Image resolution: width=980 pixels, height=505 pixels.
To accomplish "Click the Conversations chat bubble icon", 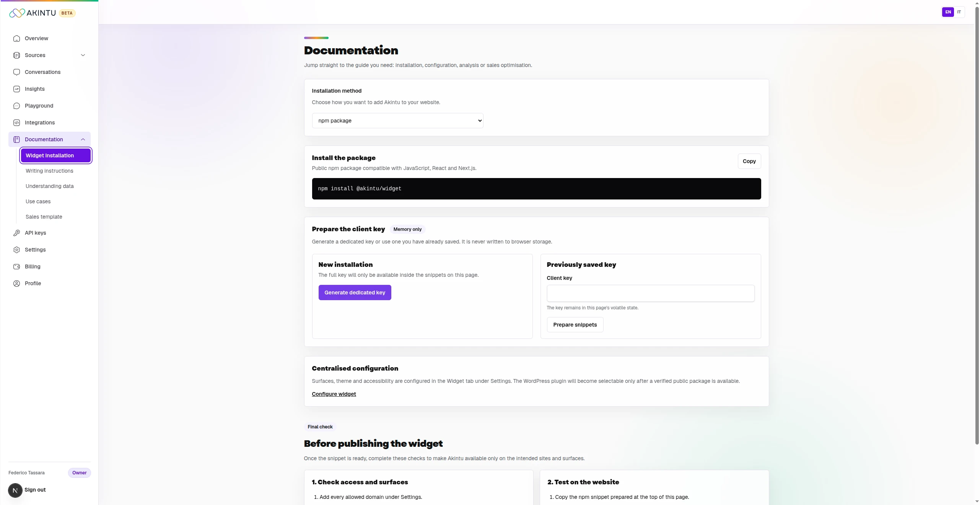I will (x=16, y=72).
